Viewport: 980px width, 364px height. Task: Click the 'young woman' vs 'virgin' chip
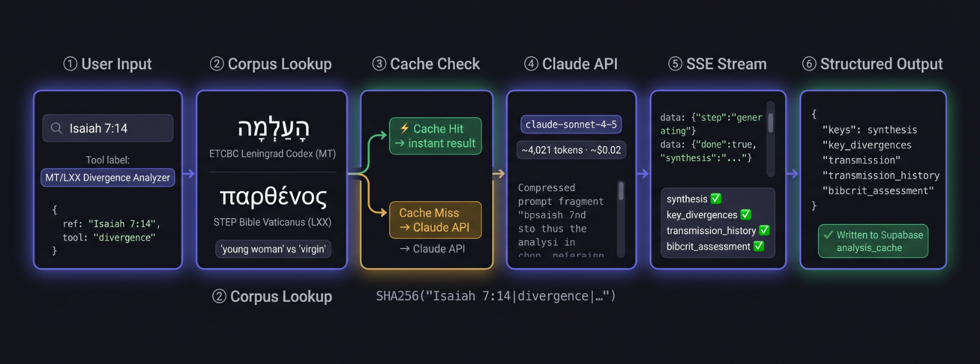pos(273,249)
